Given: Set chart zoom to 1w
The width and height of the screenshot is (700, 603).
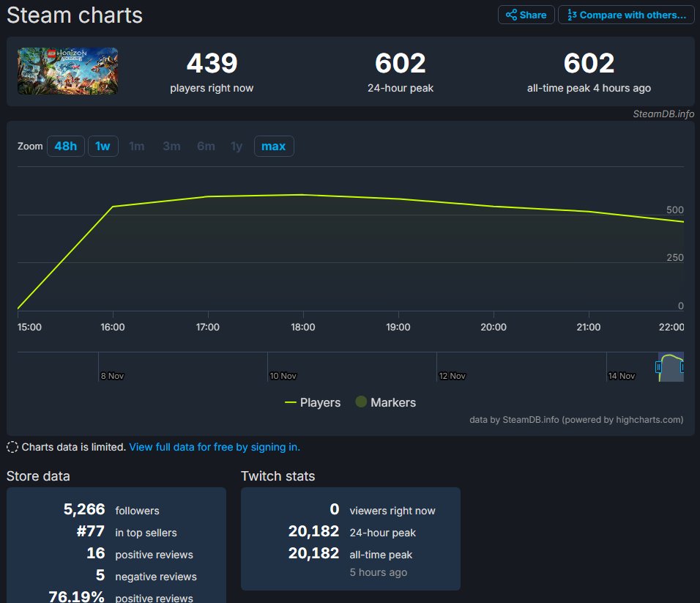Looking at the screenshot, I should pos(103,146).
